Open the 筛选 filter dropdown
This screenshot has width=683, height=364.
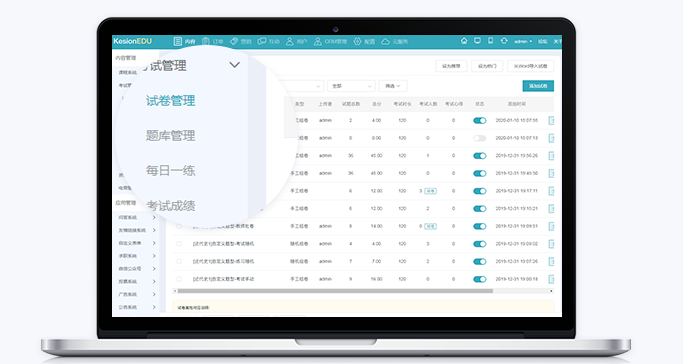click(392, 86)
